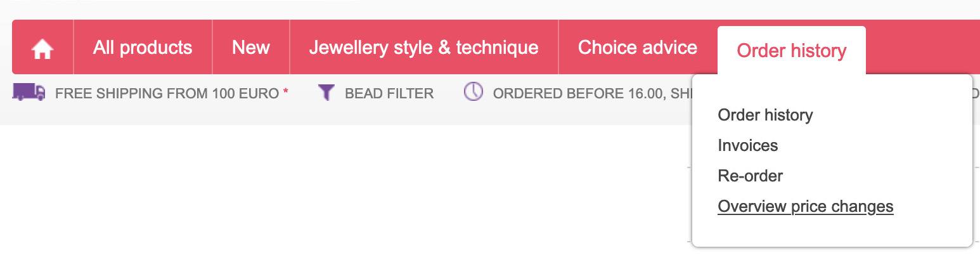980x255 pixels.
Task: Expand Jewellery style & technique menu
Action: [423, 48]
